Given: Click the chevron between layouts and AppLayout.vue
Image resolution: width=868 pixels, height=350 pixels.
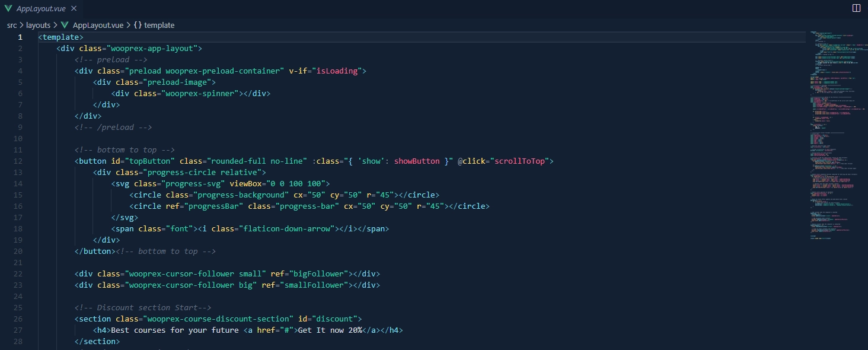Looking at the screenshot, I should click(54, 26).
